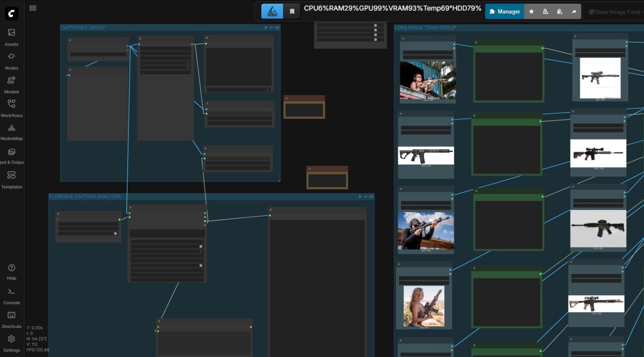
Task: Open the hamburger menu beside the logo
Action: [33, 8]
